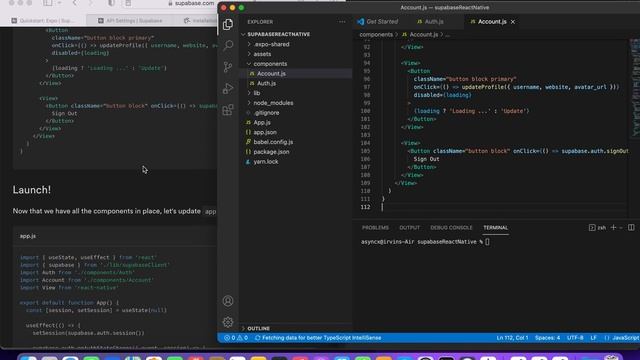Screen dimensions: 640x360
Task: Open the Search view in activity bar
Action: coord(228,45)
